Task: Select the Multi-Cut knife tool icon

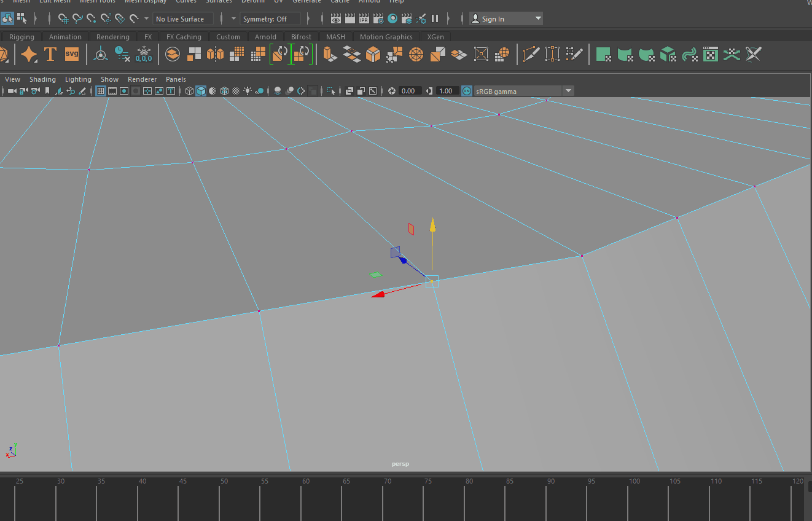Action: pos(531,54)
